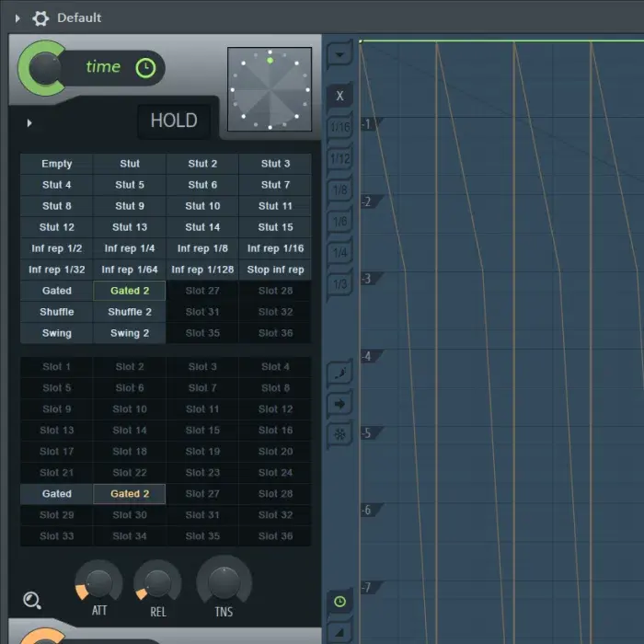Select the 1/3 snap step
Viewport: 644px width, 644px height.
click(339, 284)
